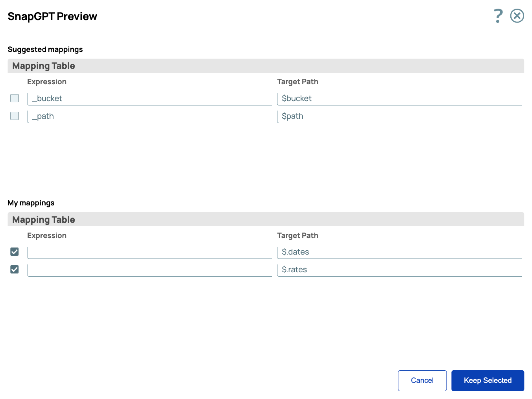Click the Keep Selected button
The height and width of the screenshot is (399, 532).
(x=488, y=381)
